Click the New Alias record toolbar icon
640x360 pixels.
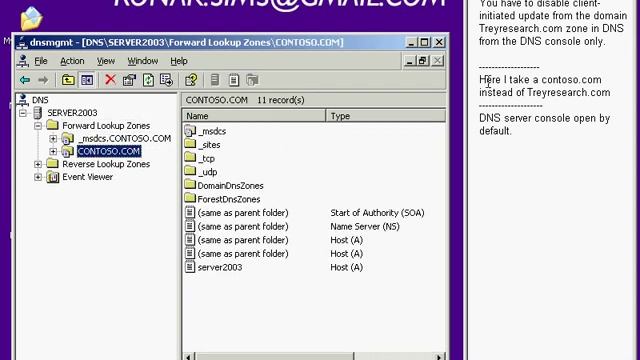(x=233, y=80)
